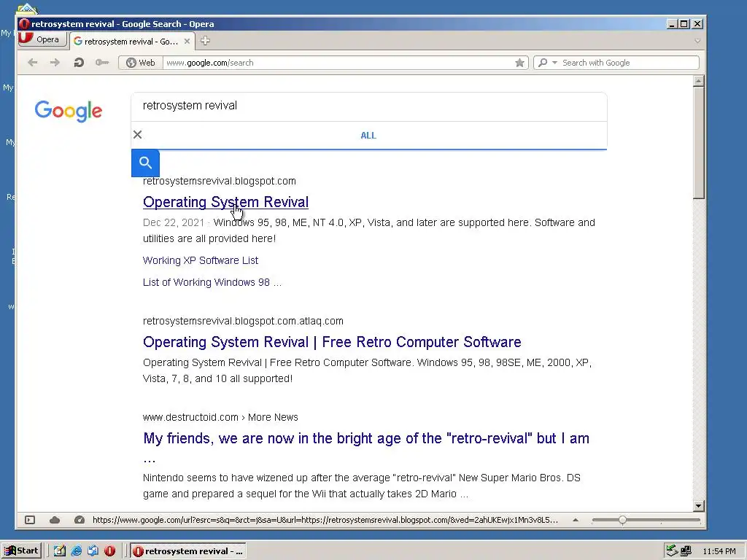The width and height of the screenshot is (747, 560).
Task: Click the retrosystemsrevival.blogspot.com URL text
Action: coord(220,181)
